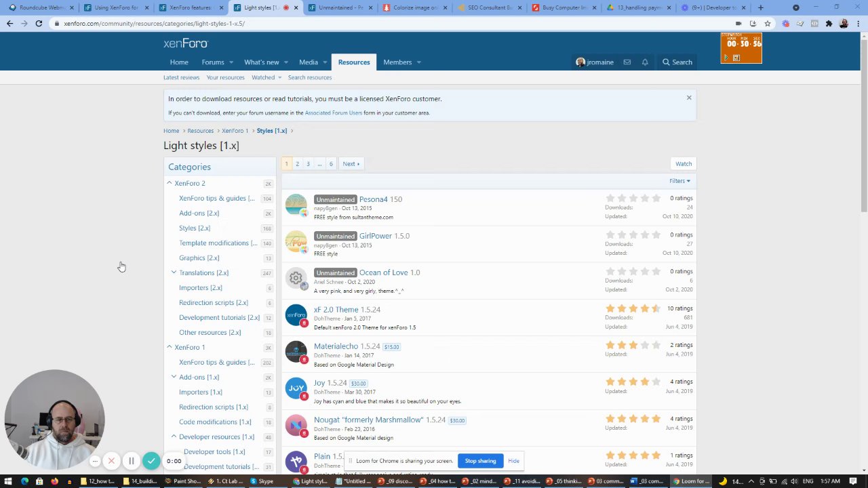Viewport: 868px width, 488px height.
Task: Click the xF 2.0 Theme resource icon
Action: tap(296, 314)
